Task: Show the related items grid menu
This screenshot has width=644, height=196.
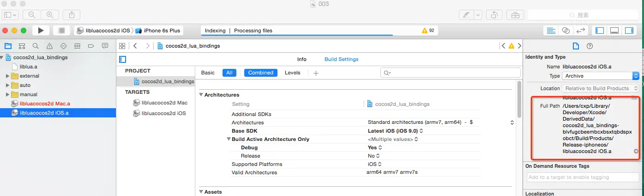Action: tap(122, 46)
